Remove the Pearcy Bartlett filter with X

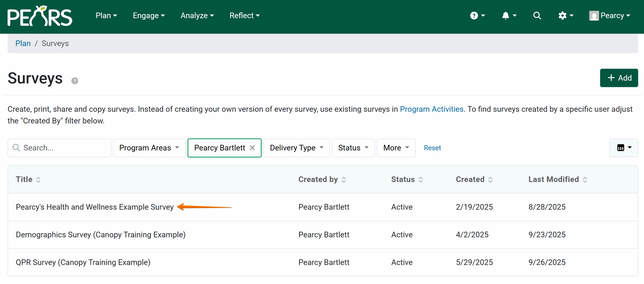click(x=252, y=148)
